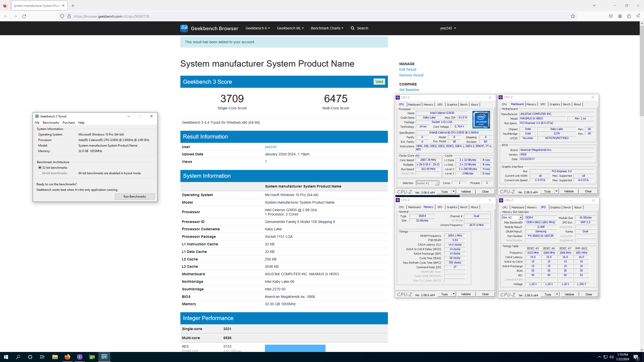Click Set Baseline link
The image size is (644, 362).
(409, 90)
